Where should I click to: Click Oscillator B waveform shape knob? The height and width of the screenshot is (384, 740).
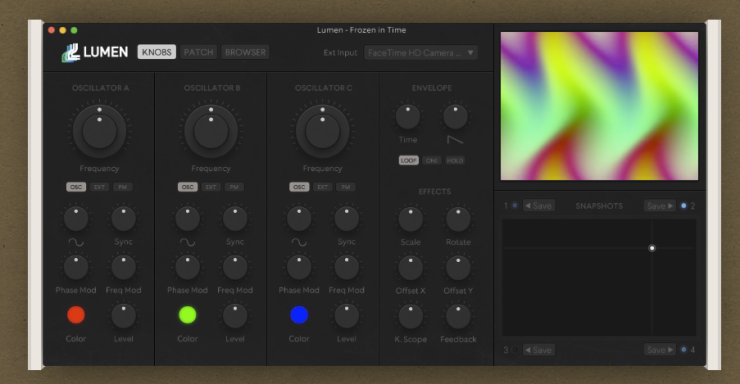tap(187, 218)
